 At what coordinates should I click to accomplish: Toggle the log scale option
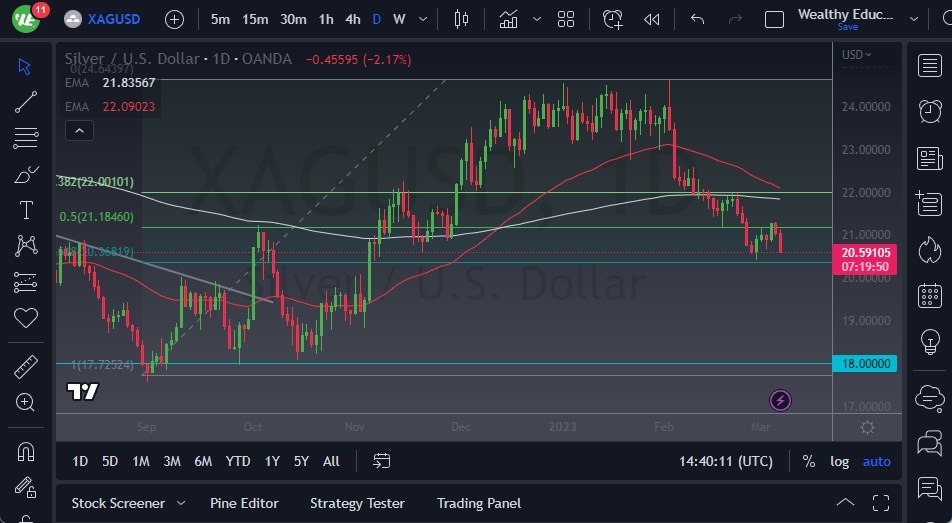tap(840, 461)
